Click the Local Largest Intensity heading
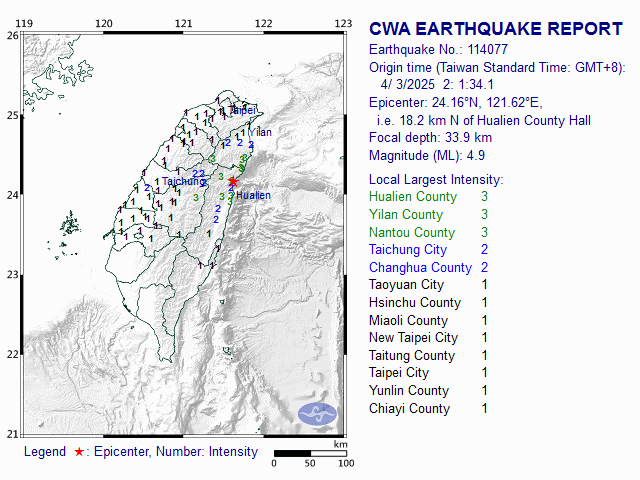 [436, 180]
